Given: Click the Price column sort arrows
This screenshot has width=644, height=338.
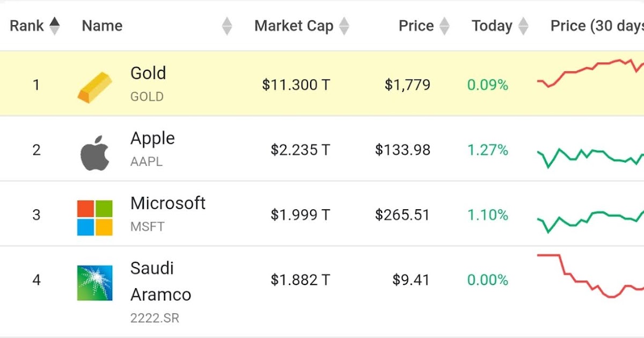Looking at the screenshot, I should click(x=445, y=25).
